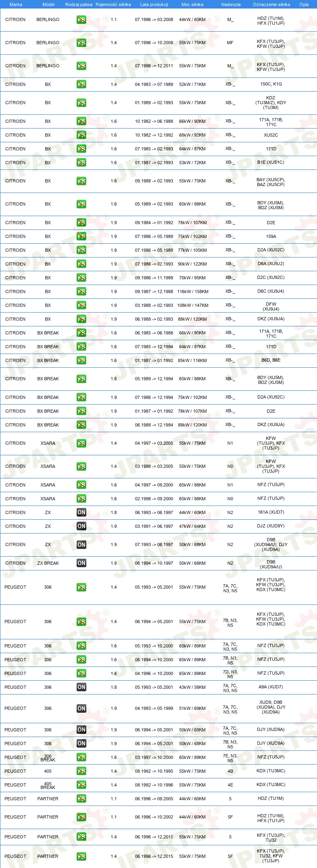Click diesel ON icon in ZX DJZ (XUD9Y) row
The width and height of the screenshot is (317, 868).
pos(81,526)
